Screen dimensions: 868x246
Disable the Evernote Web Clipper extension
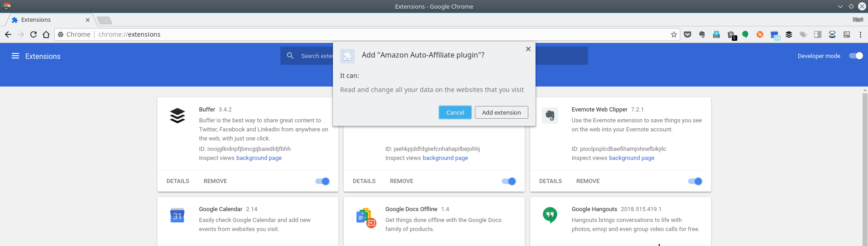[695, 181]
